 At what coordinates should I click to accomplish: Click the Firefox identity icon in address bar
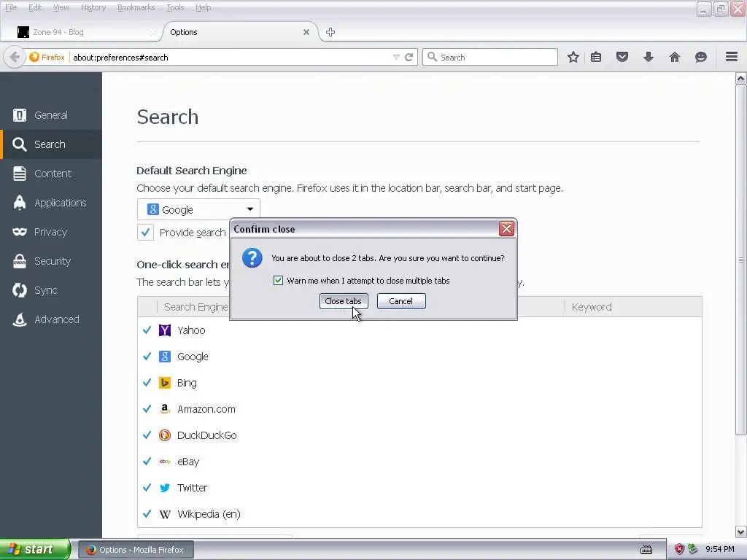point(34,57)
